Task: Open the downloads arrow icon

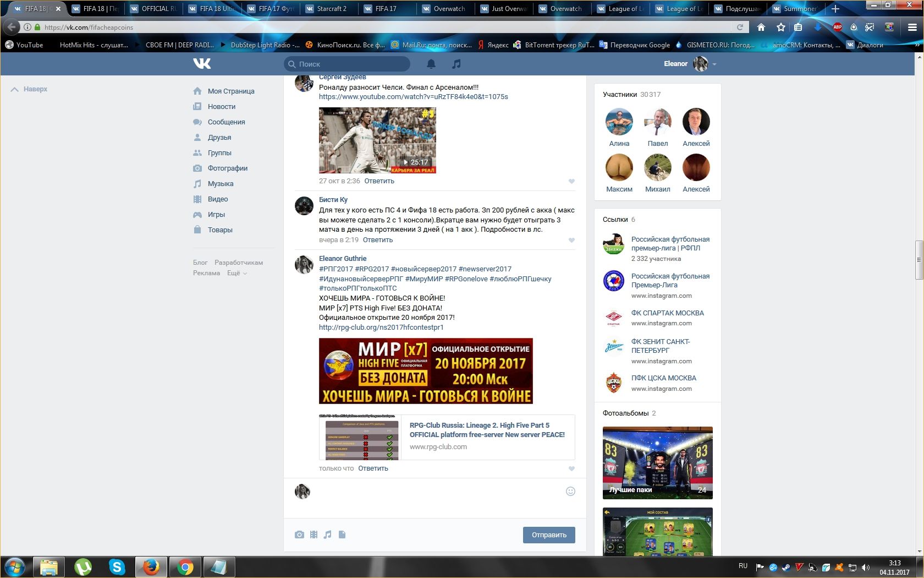Action: 817,27
